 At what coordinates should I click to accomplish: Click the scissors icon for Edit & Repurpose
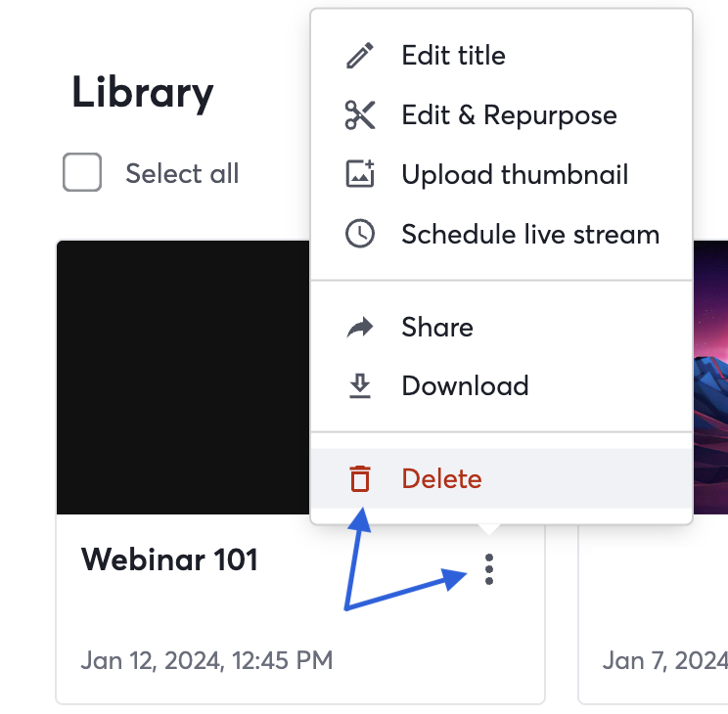[x=360, y=114]
